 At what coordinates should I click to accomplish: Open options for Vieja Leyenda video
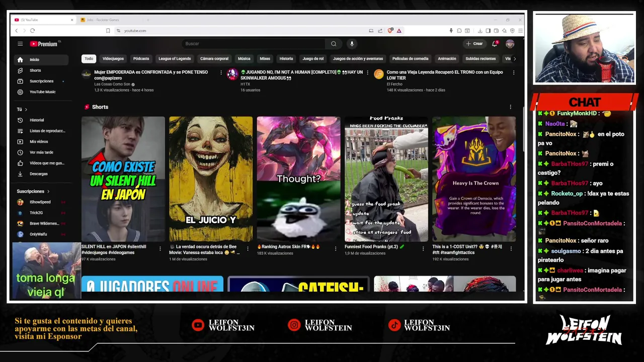click(x=513, y=73)
